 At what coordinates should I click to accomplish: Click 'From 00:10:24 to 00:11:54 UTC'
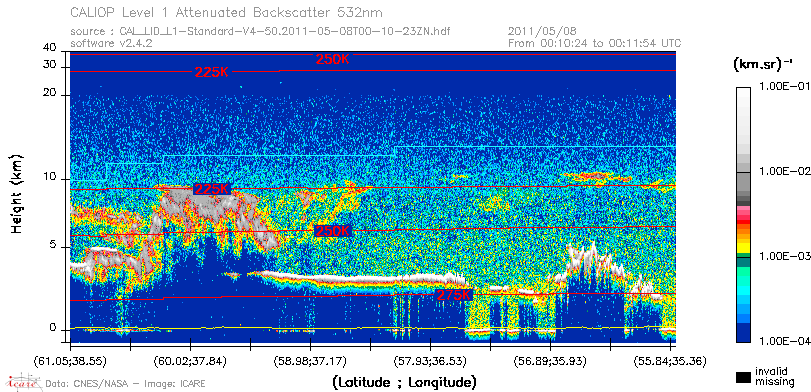[x=595, y=43]
